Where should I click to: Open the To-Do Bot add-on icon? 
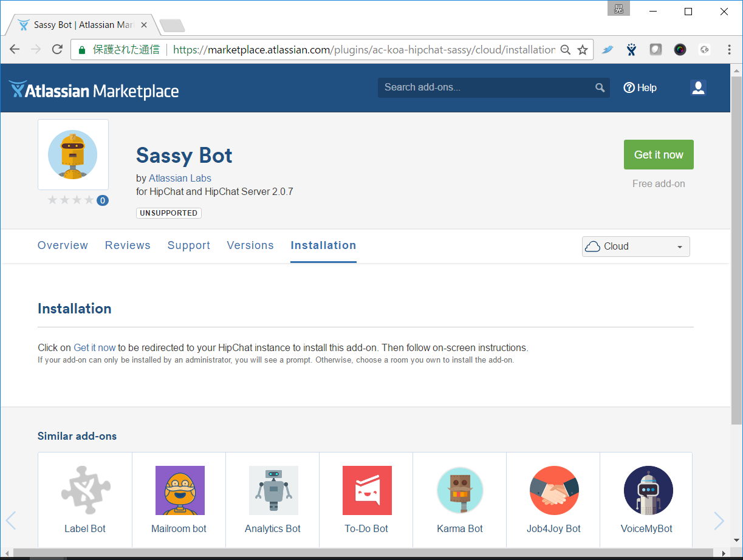[x=367, y=490]
